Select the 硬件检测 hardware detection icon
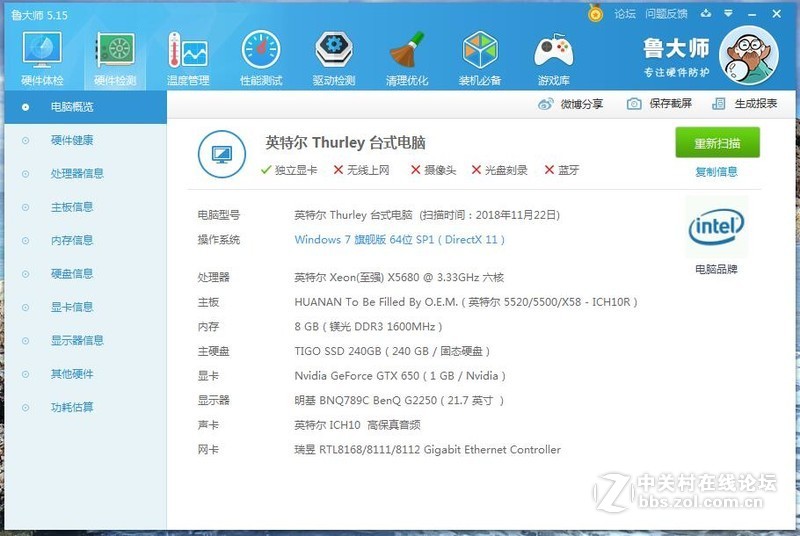Screen dimensions: 800x536 click(x=115, y=59)
